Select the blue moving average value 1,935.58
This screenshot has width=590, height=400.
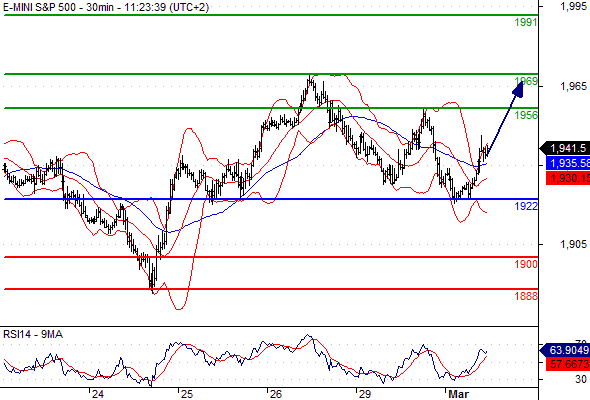568,163
